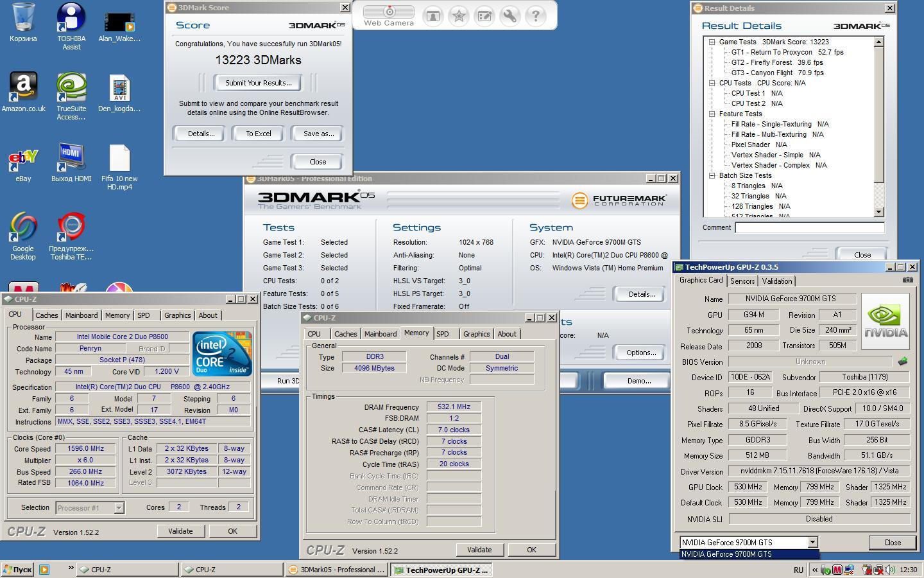Open the GPU-Z graphics card selection dropdown
This screenshot has height=578, width=924.
click(812, 542)
